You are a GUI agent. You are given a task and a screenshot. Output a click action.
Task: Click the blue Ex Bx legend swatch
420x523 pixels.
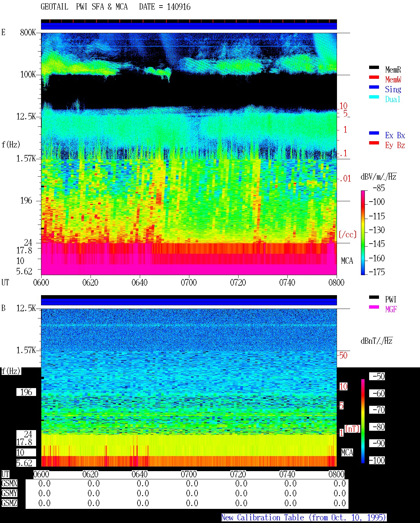click(x=374, y=133)
